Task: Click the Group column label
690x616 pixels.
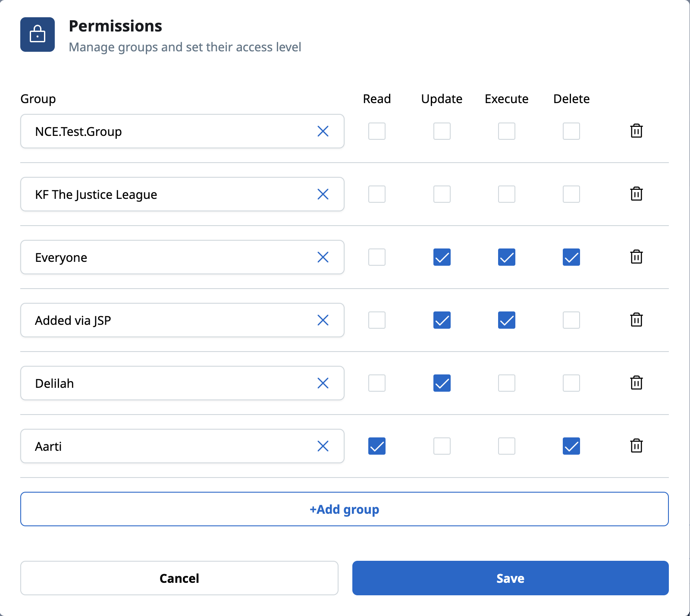Action: [x=38, y=99]
